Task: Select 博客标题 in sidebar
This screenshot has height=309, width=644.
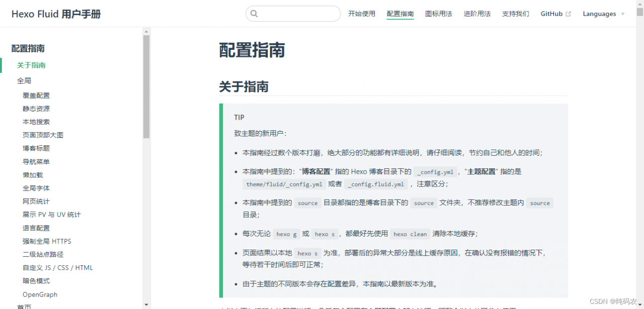Action: 36,148
